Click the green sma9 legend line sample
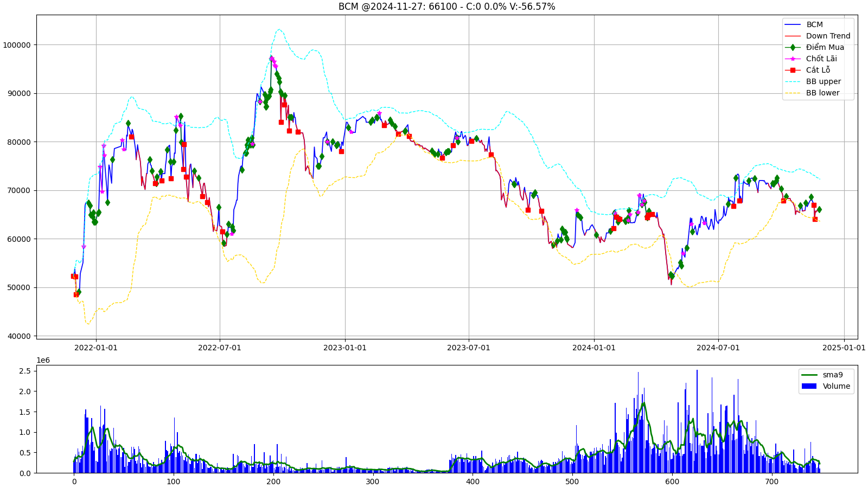This screenshot has width=868, height=488. [809, 375]
